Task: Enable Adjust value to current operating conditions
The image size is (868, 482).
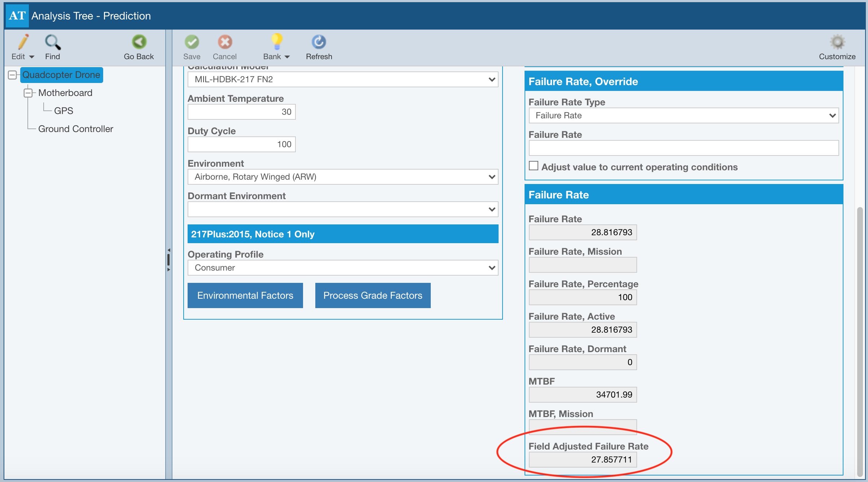Action: pyautogui.click(x=534, y=166)
